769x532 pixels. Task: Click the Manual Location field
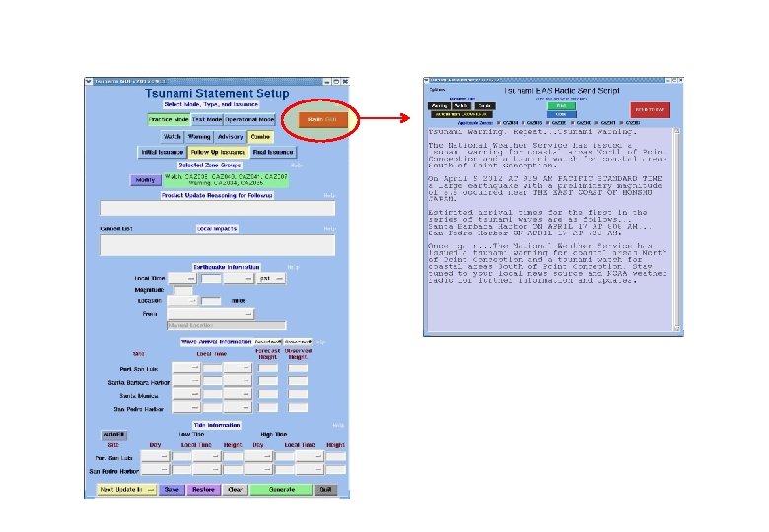pyautogui.click(x=226, y=326)
